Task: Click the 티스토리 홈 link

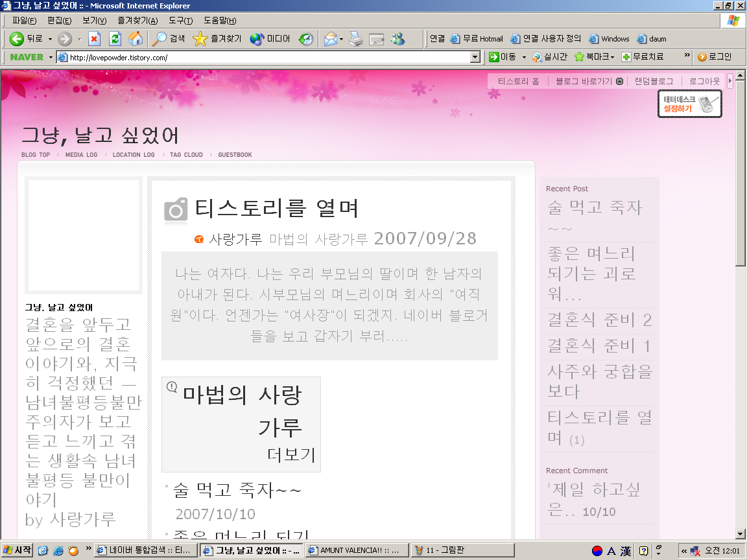Action: tap(518, 82)
